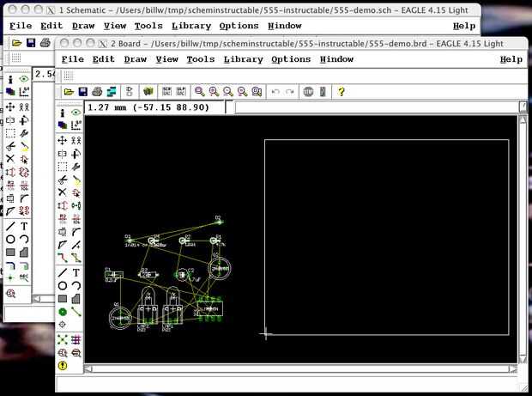Screen dimensions: 532x396
Task: Click the zoom in magnifier in Board toolbar
Action: (214, 91)
